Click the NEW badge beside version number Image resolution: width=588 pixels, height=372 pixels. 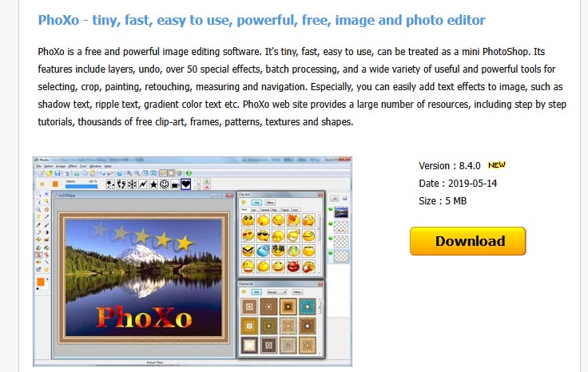pos(496,165)
